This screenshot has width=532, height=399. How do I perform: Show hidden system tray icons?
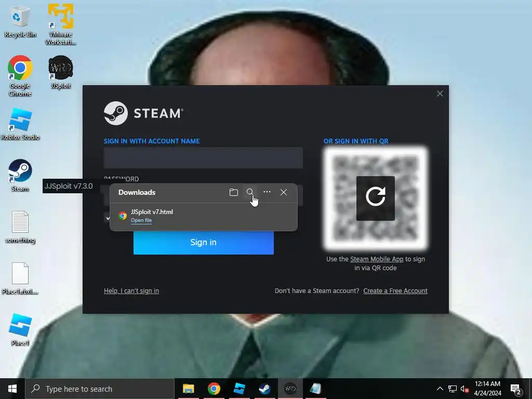tap(440, 389)
